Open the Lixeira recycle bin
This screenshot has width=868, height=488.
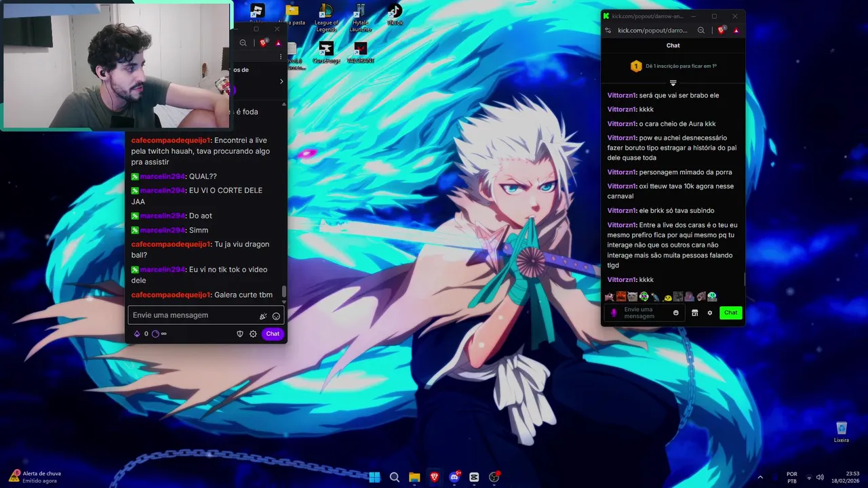click(x=842, y=432)
